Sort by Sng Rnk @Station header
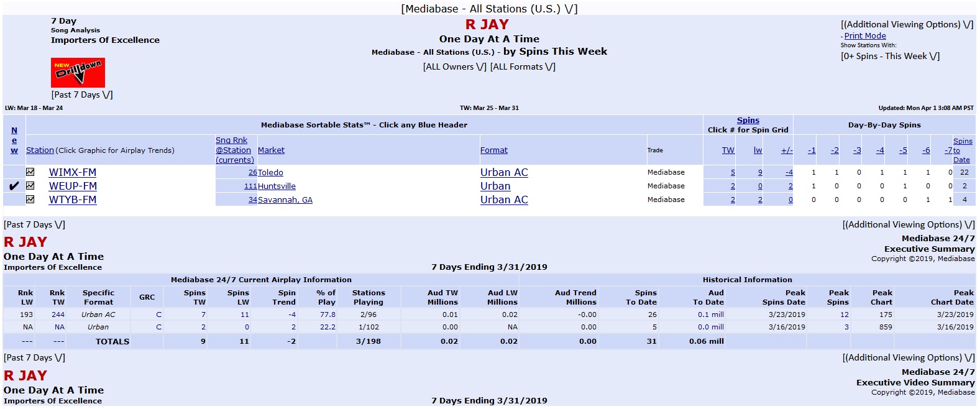This screenshot has height=409, width=980. [234, 150]
